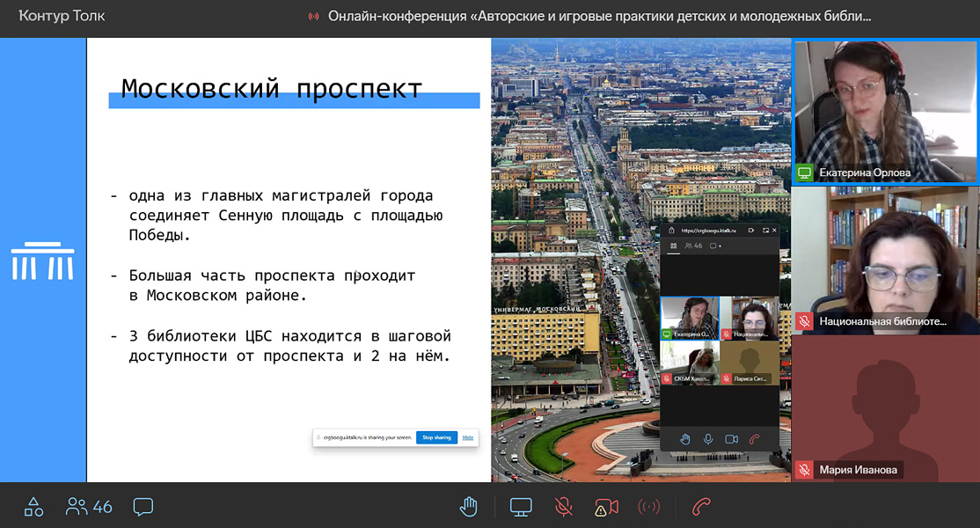Raise hand in the bottom toolbar
Screen dimensions: 980x528
click(469, 507)
